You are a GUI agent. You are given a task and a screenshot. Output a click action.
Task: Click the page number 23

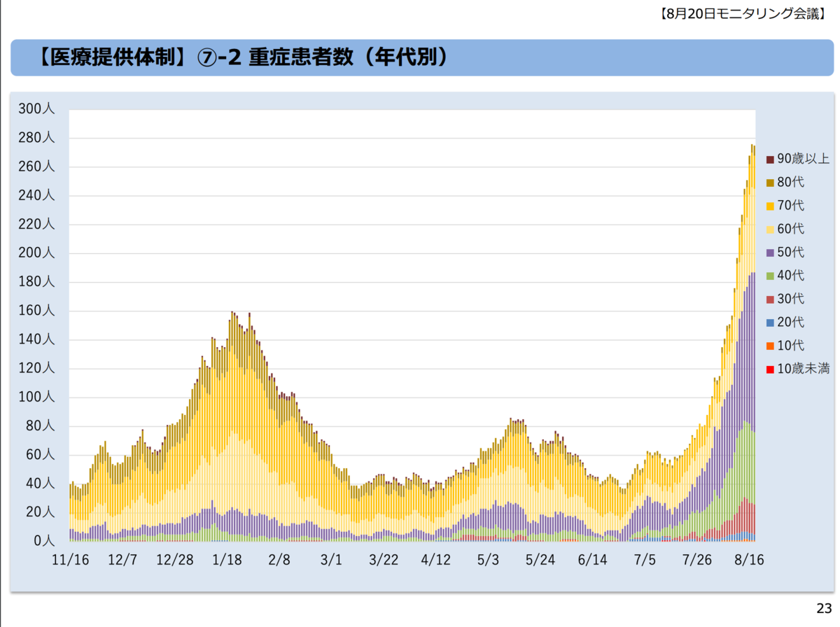click(x=823, y=607)
